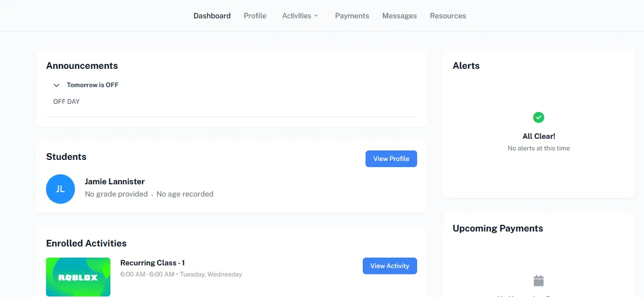Screen dimensions: 644x297
Task: Click the Recurring Class - 1 title
Action: pyautogui.click(x=153, y=263)
